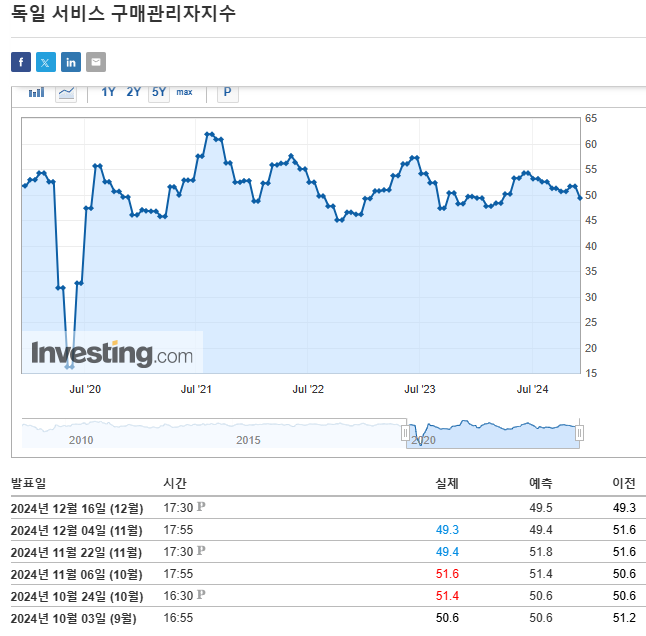The image size is (646, 636).
Task: Switch to the area line chart view
Action: pyautogui.click(x=66, y=93)
